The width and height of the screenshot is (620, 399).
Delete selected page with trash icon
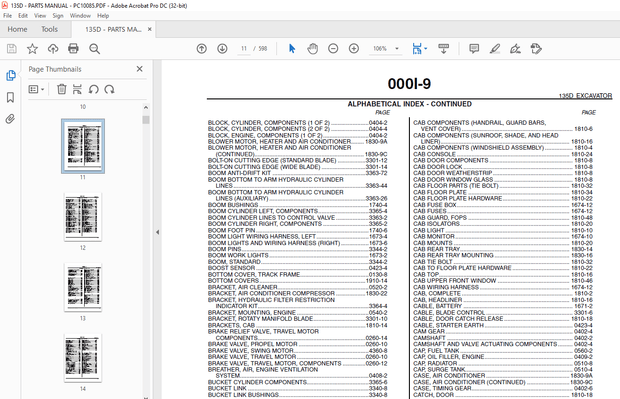[62, 89]
